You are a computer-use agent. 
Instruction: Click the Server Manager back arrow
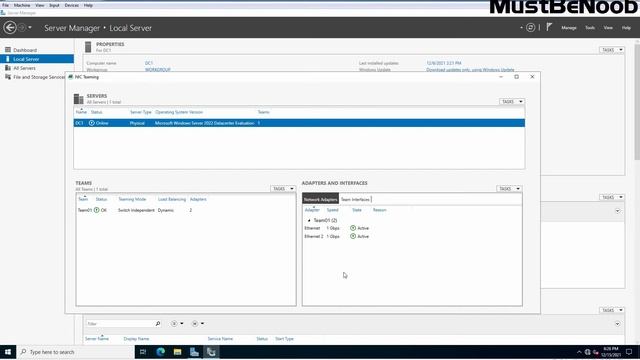[10, 28]
